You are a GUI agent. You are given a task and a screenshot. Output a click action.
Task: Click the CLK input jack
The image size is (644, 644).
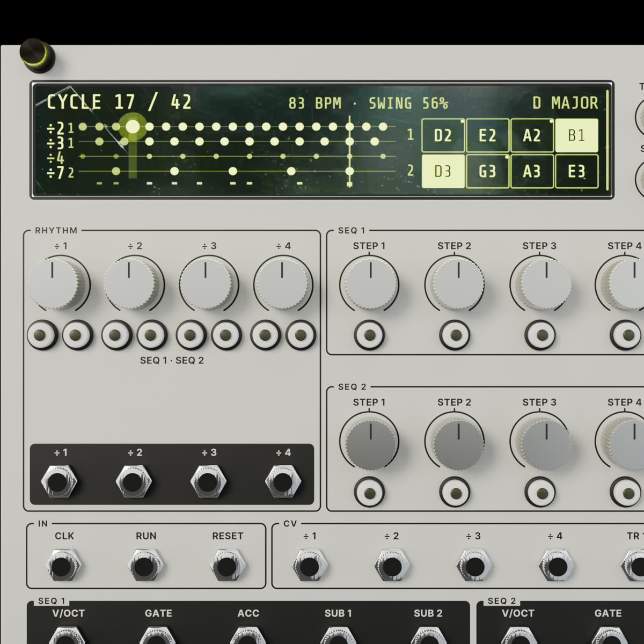click(x=63, y=565)
